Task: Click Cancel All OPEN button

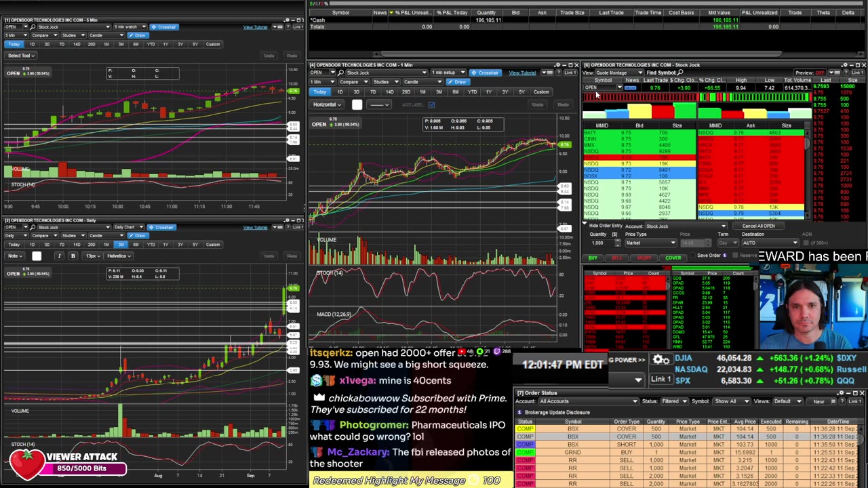Action: tap(758, 226)
